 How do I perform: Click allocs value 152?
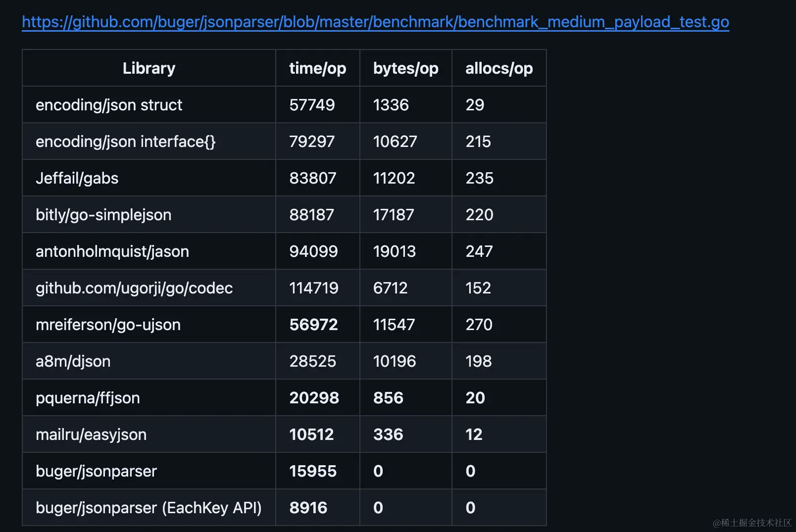478,288
